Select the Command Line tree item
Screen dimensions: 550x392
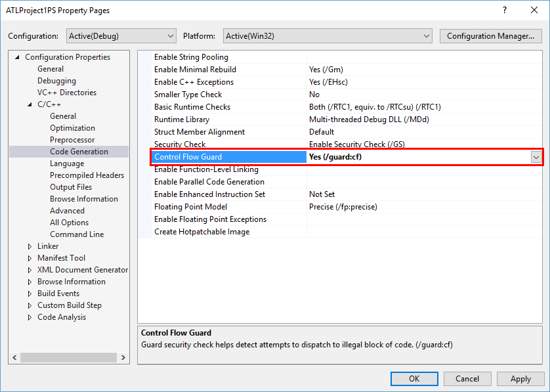click(x=77, y=234)
